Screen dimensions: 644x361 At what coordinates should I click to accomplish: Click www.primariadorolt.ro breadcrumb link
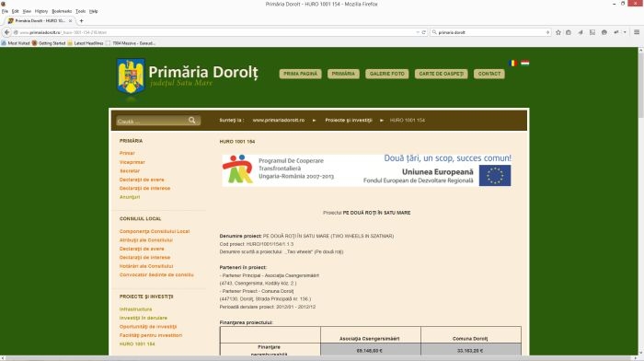coord(279,120)
